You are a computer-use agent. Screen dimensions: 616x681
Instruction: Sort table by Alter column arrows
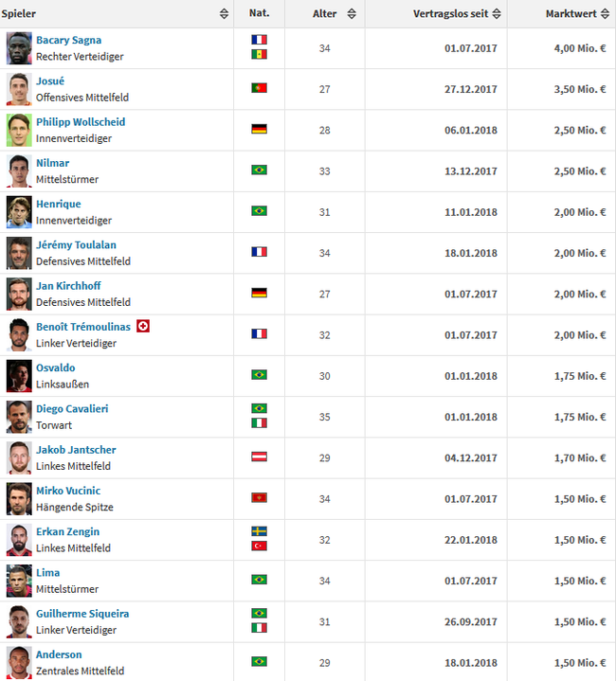click(352, 13)
